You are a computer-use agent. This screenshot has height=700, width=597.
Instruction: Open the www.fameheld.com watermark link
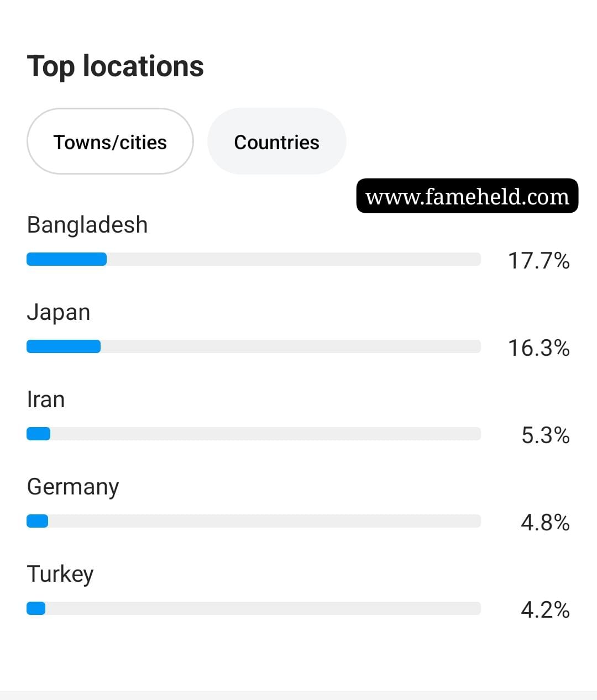click(x=467, y=196)
